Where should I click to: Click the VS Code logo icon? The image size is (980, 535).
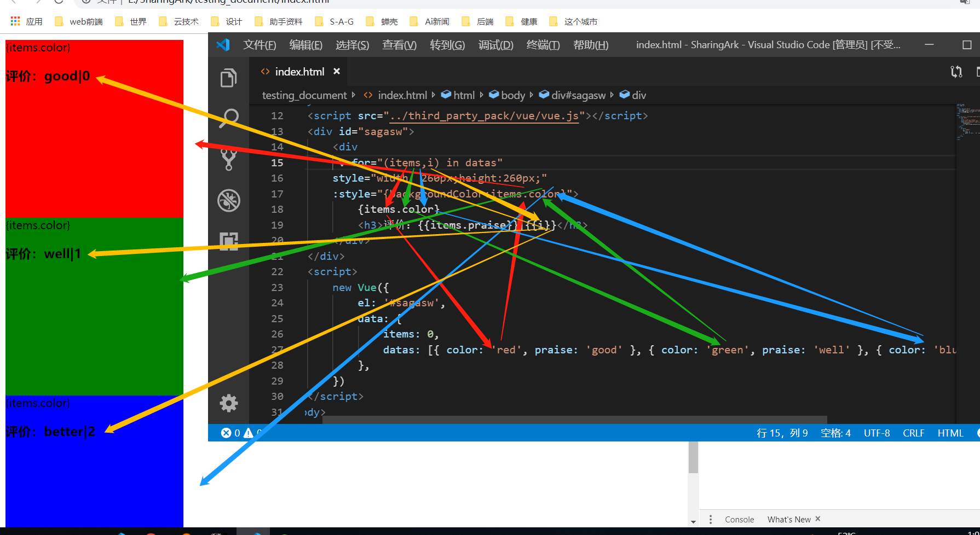click(223, 45)
